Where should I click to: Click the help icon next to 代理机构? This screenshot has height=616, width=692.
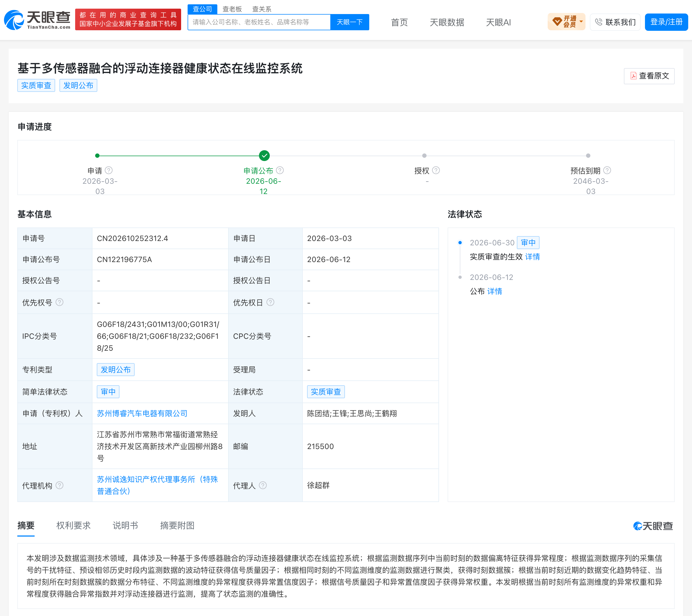point(59,485)
